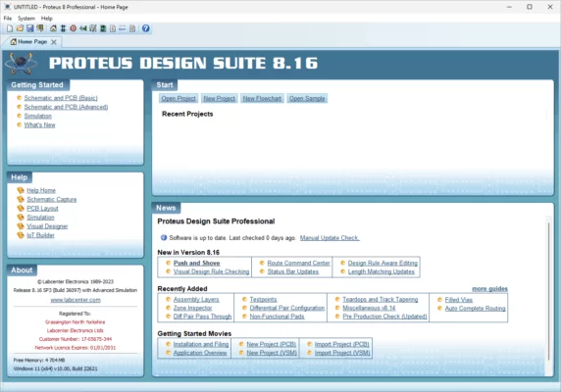
Task: Open the Help Home link
Action: pyautogui.click(x=41, y=190)
